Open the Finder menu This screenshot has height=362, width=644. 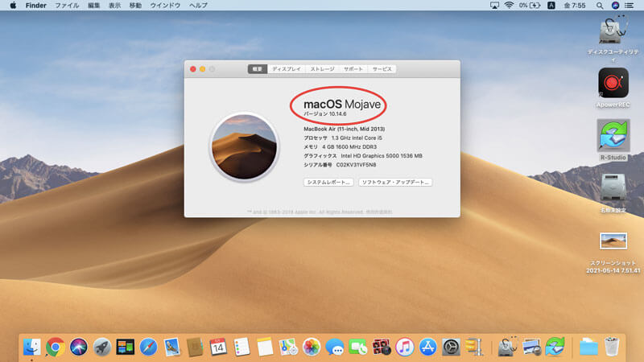point(35,6)
